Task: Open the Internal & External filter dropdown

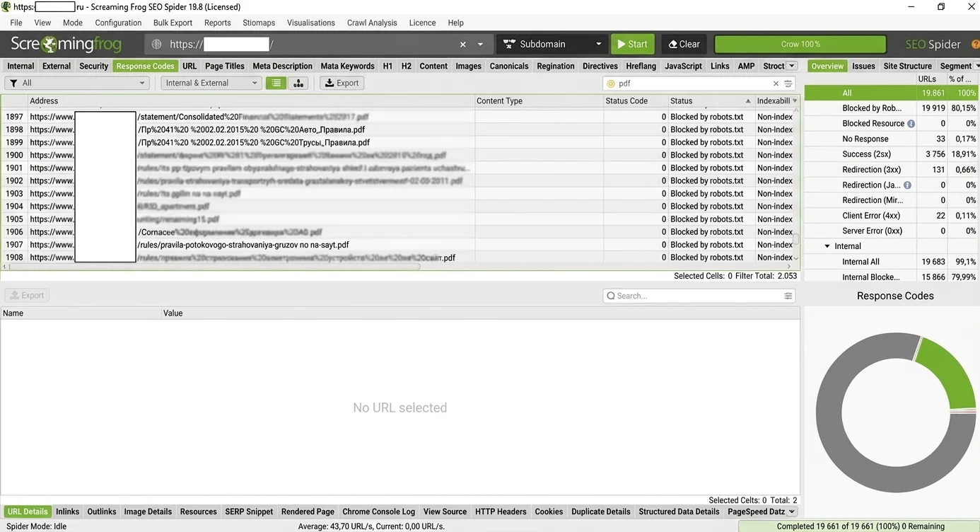Action: (211, 83)
